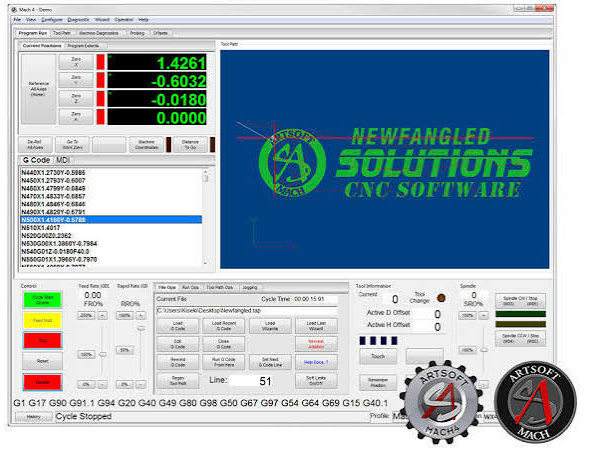591x453 pixels.
Task: Click the Close G Code button
Action: tap(224, 344)
